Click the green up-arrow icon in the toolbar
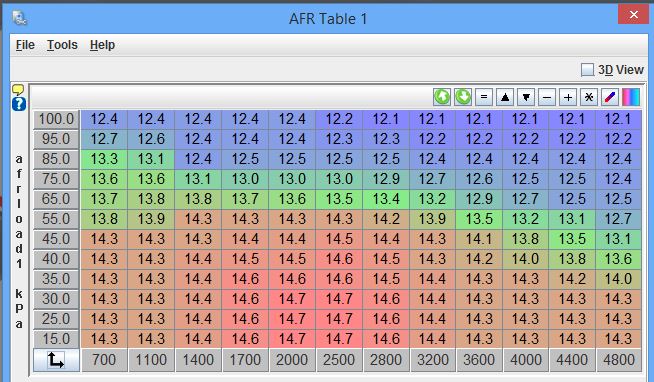Viewport: 654px width, 382px height. pyautogui.click(x=442, y=97)
